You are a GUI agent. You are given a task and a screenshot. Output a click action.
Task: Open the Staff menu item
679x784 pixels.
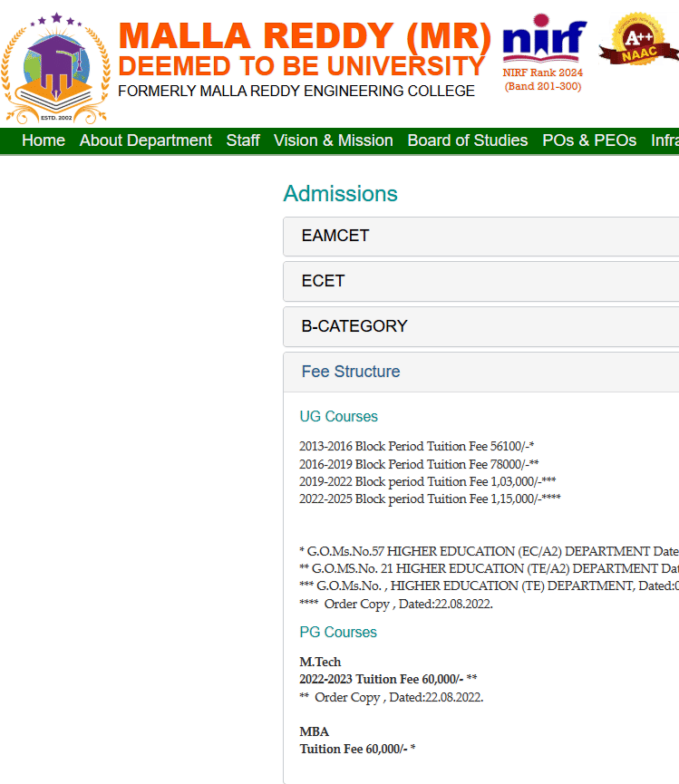point(243,140)
